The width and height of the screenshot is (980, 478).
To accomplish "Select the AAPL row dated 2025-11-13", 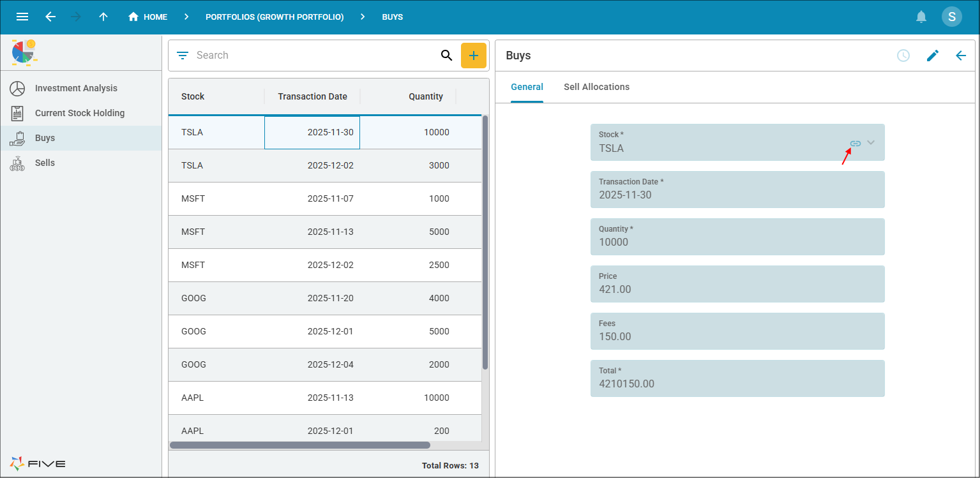I will [x=325, y=398].
